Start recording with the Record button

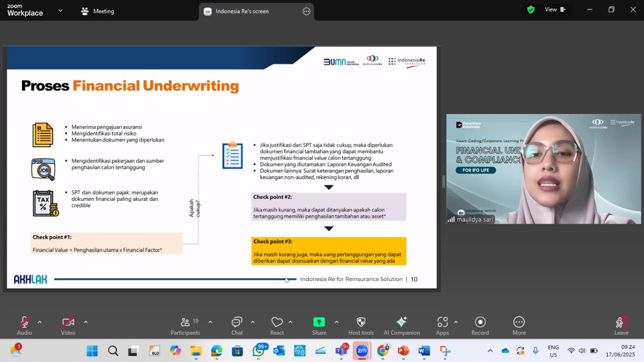click(480, 326)
